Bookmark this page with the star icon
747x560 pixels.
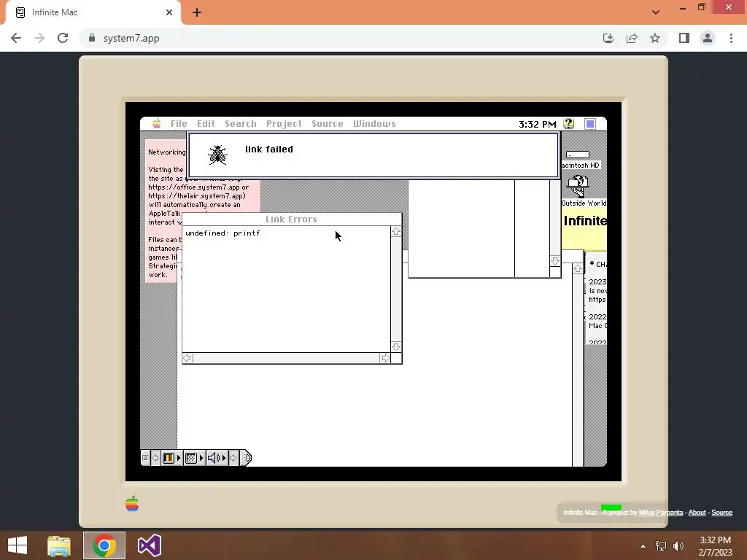pos(655,38)
